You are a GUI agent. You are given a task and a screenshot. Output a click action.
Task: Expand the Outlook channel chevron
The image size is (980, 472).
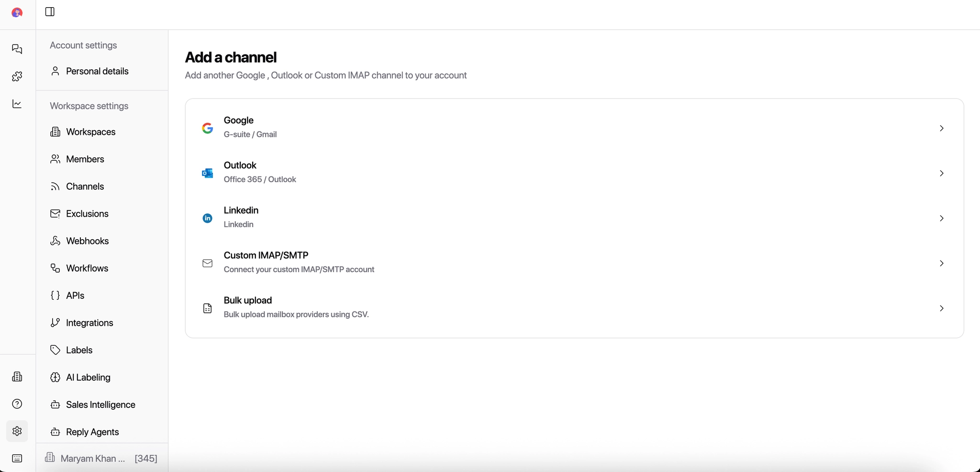(941, 173)
